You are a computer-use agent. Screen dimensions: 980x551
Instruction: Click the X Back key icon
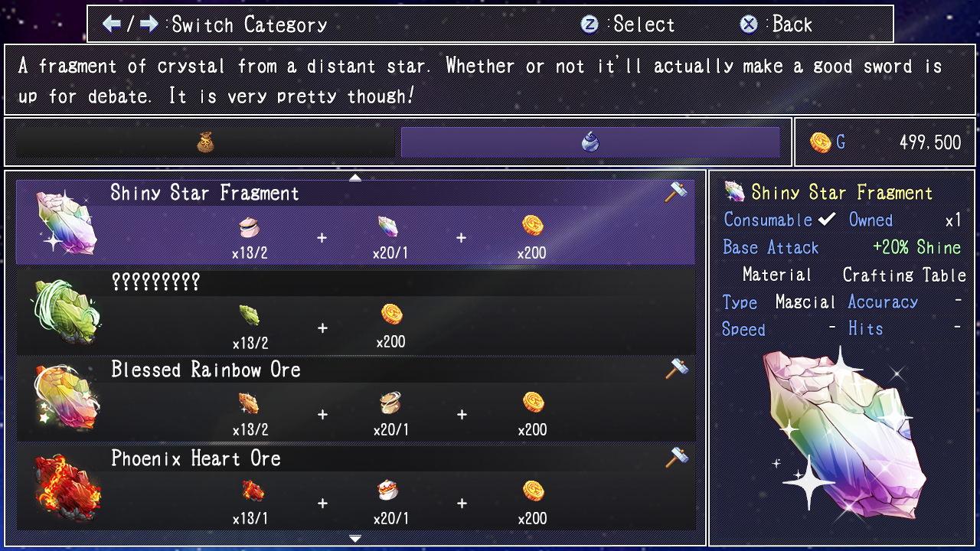tap(748, 24)
